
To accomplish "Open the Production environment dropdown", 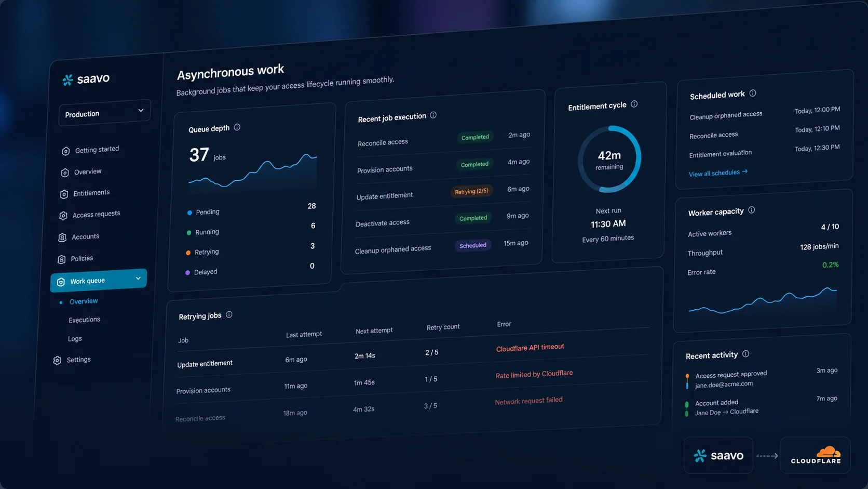I will [x=105, y=113].
